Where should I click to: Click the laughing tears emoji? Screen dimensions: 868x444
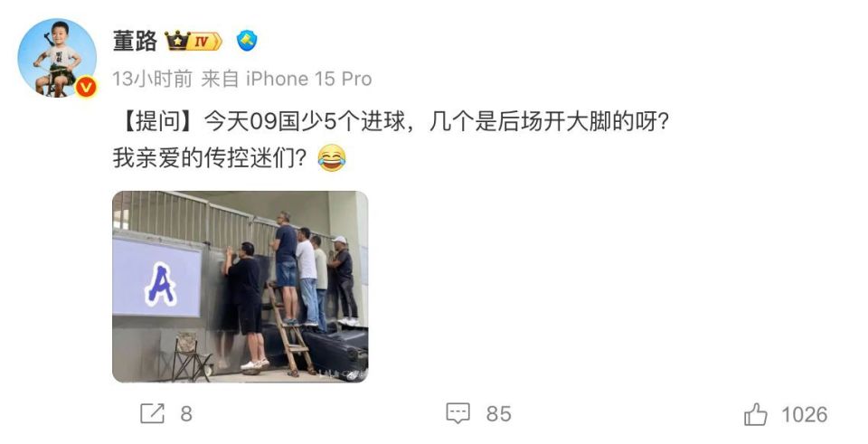pyautogui.click(x=332, y=157)
